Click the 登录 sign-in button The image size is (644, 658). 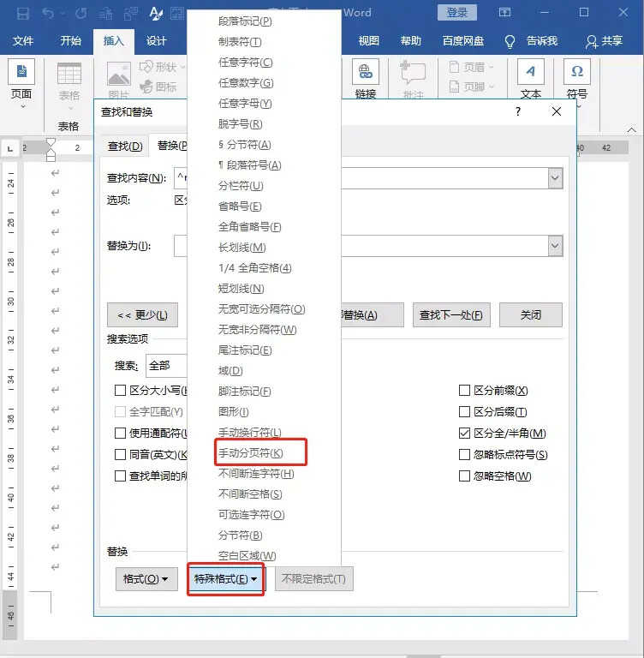pos(457,13)
